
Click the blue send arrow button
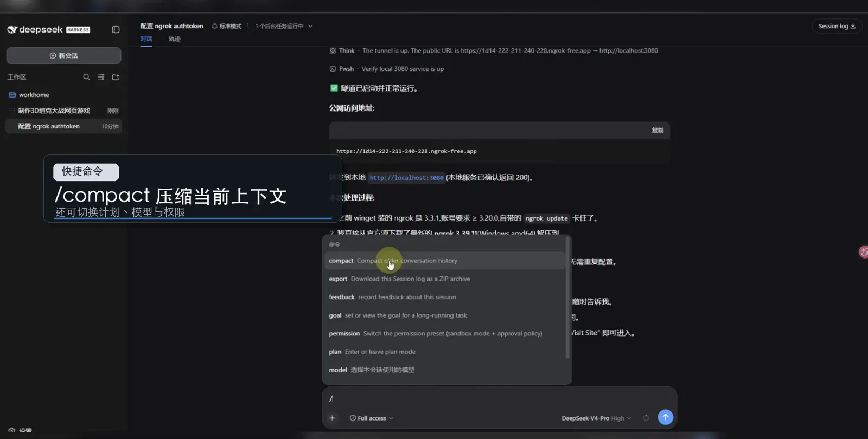click(665, 417)
